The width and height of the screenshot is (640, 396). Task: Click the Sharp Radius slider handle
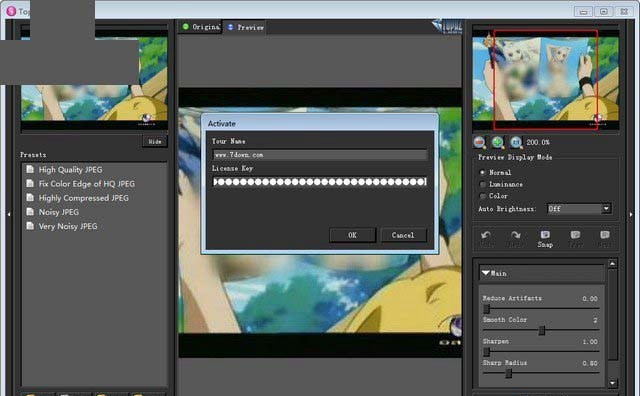(x=509, y=373)
